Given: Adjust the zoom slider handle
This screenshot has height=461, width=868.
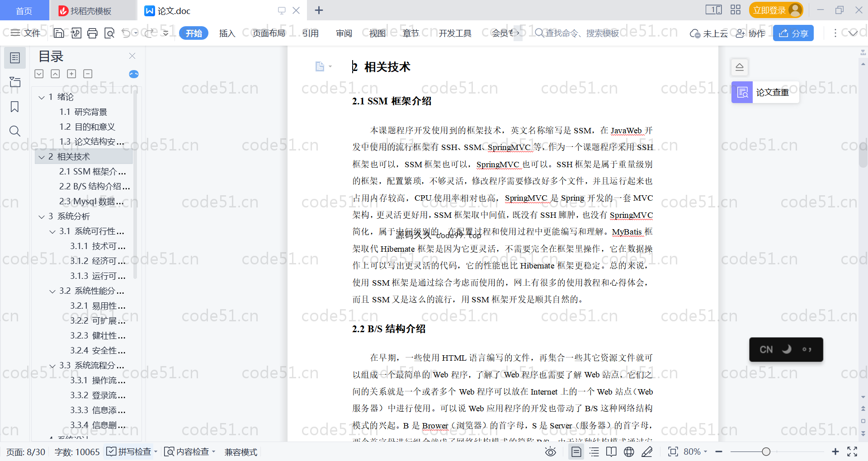Looking at the screenshot, I should coord(766,452).
